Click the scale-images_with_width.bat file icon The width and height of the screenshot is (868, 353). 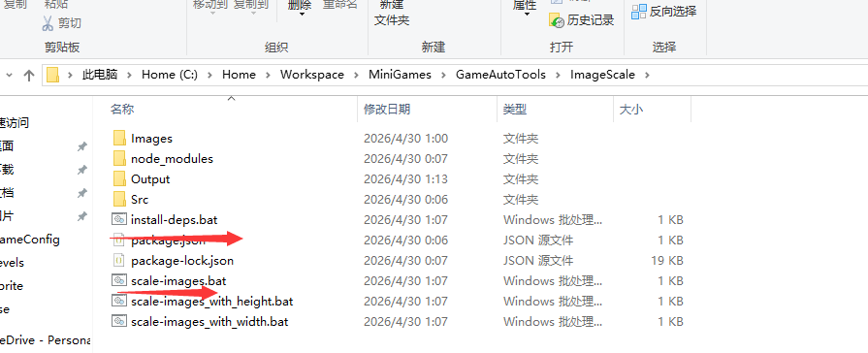click(119, 321)
